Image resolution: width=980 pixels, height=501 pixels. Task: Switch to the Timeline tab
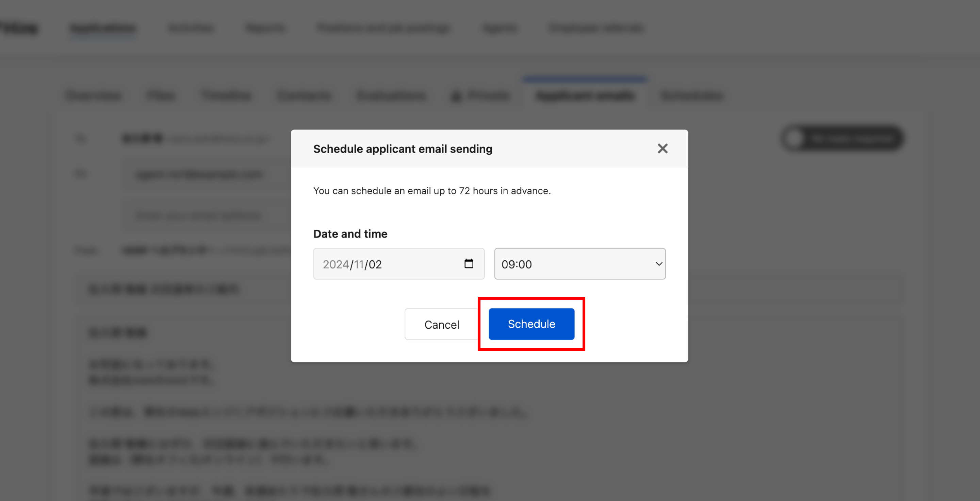point(226,96)
